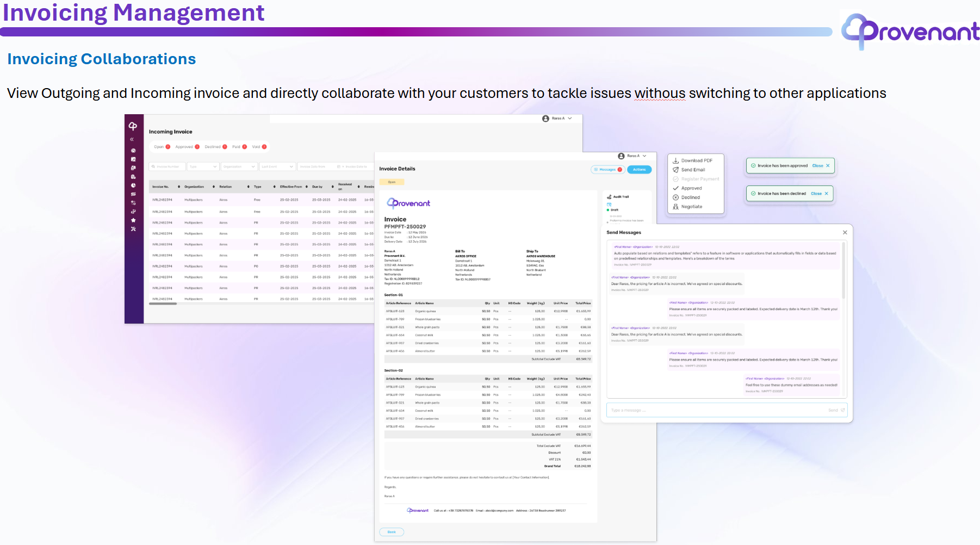Click user avatar in Incoming Invoice window
The width and height of the screenshot is (980, 545).
tap(545, 119)
